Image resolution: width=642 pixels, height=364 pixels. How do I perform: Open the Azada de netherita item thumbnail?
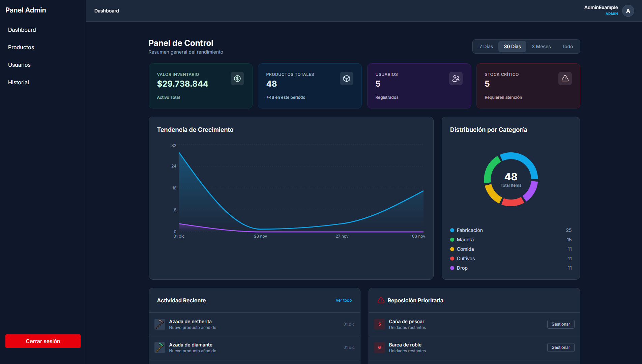point(159,324)
